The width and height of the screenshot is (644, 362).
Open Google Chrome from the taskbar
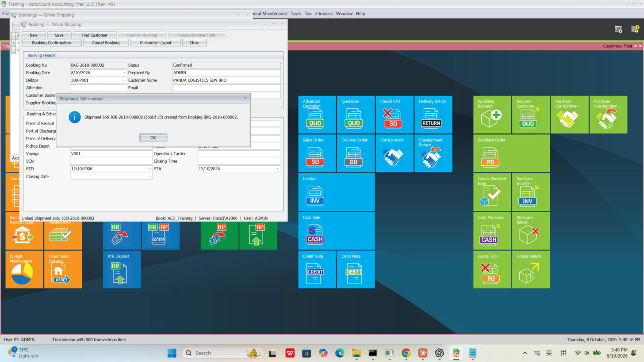[406, 353]
